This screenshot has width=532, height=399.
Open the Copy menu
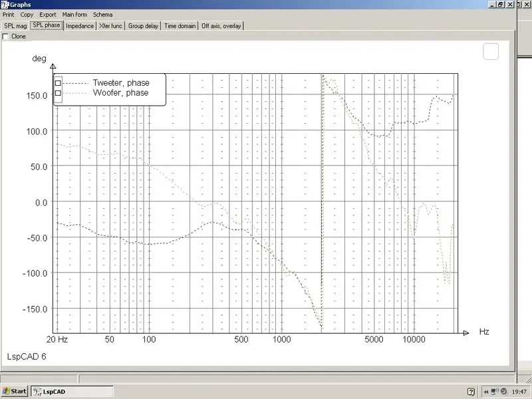click(x=27, y=15)
